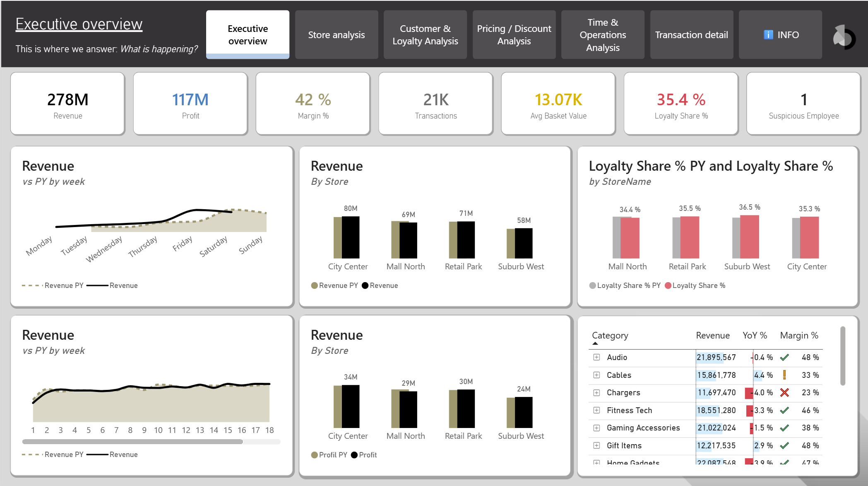Click the 80M City Center revenue bar

351,237
